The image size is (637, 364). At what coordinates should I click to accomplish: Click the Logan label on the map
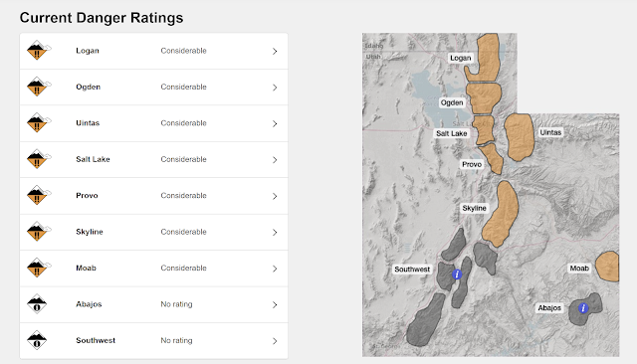460,58
